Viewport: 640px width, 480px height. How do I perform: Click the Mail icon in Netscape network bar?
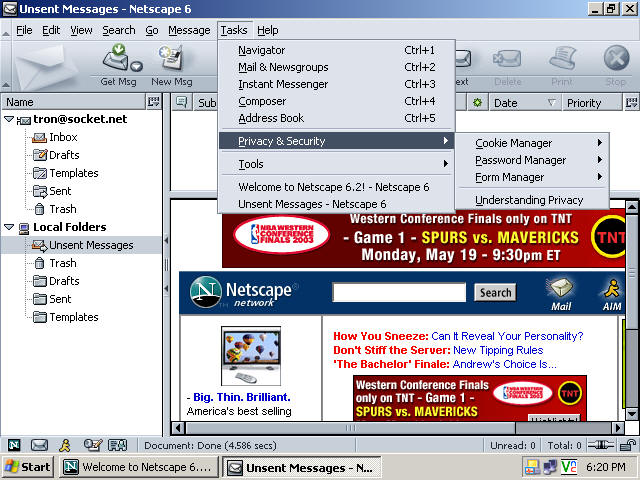coord(561,294)
